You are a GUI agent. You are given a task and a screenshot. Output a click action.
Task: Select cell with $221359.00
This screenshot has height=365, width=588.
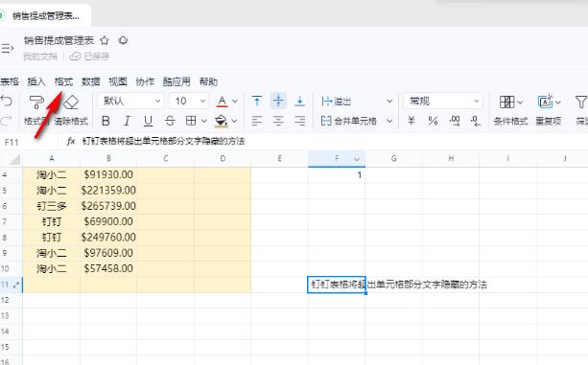coord(108,191)
